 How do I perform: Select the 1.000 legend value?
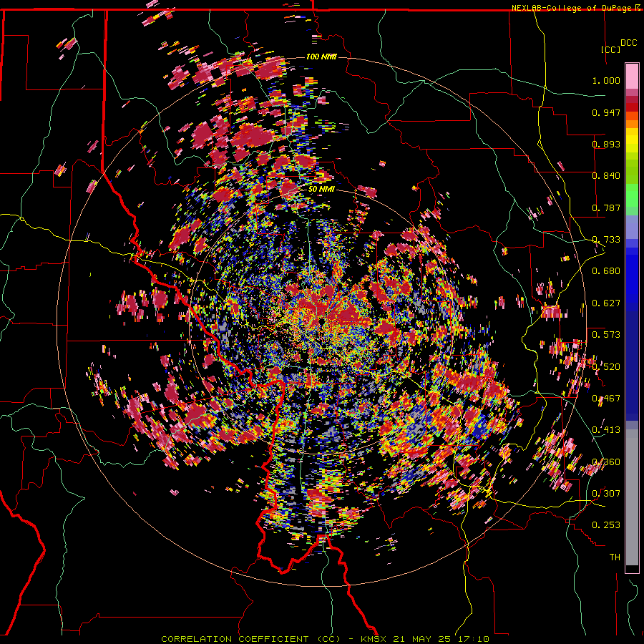pyautogui.click(x=606, y=80)
